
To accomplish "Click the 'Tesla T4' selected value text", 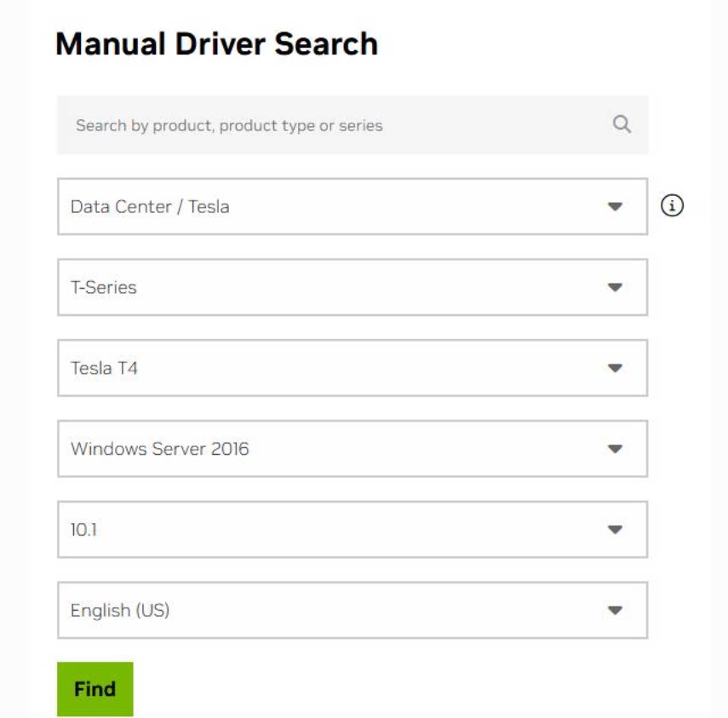I will click(x=104, y=368).
